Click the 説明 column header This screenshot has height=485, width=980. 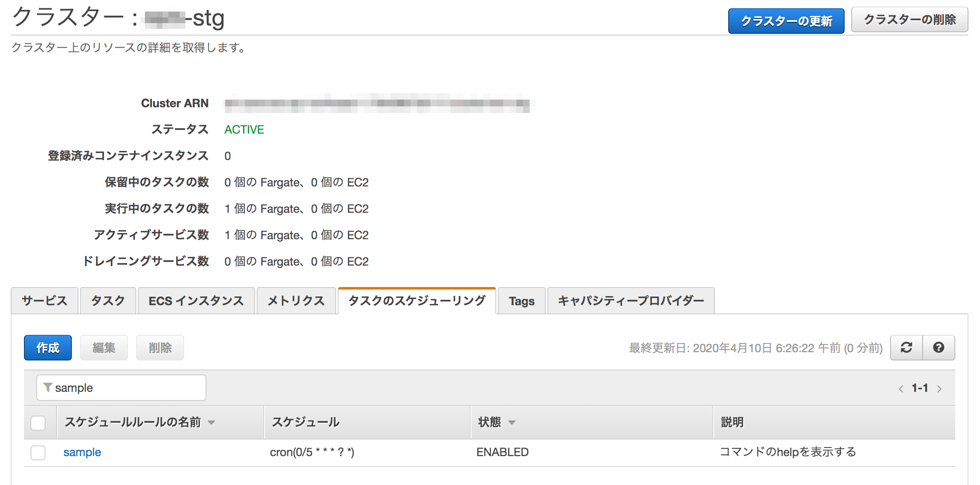pyautogui.click(x=732, y=422)
